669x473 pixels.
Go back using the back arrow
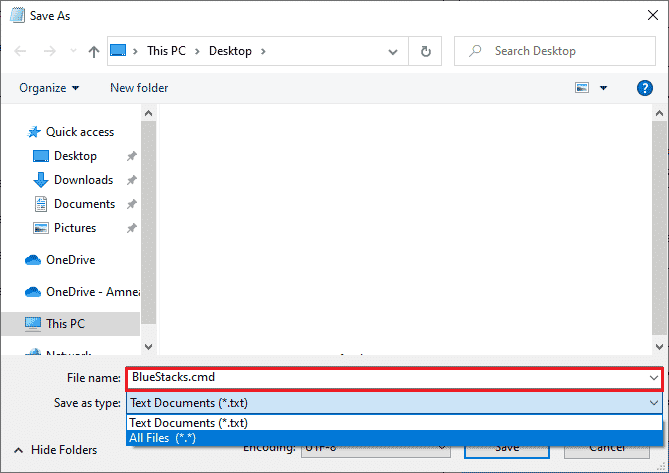point(20,51)
